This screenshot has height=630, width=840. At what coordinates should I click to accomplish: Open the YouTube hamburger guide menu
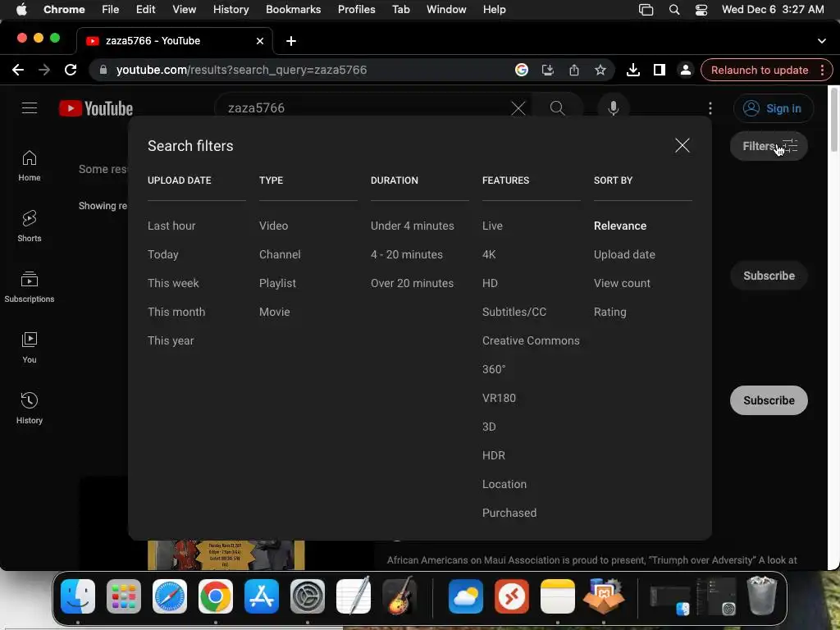[30, 108]
